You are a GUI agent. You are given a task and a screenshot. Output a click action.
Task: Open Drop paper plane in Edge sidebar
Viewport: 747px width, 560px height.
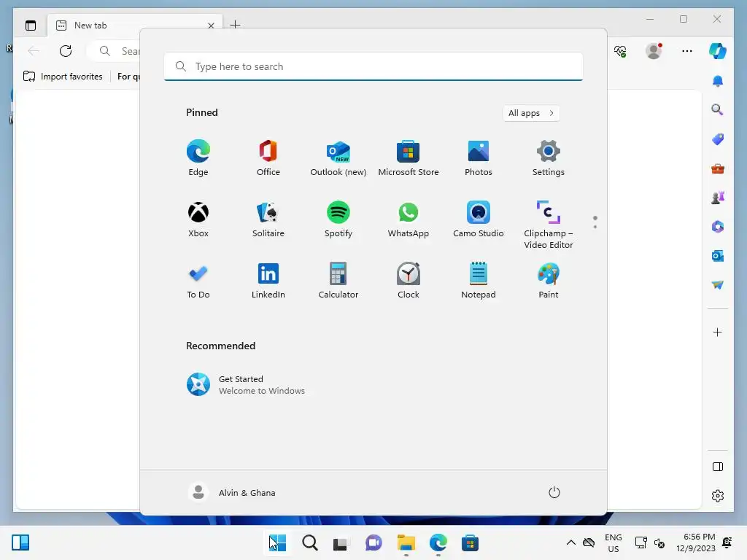718,285
